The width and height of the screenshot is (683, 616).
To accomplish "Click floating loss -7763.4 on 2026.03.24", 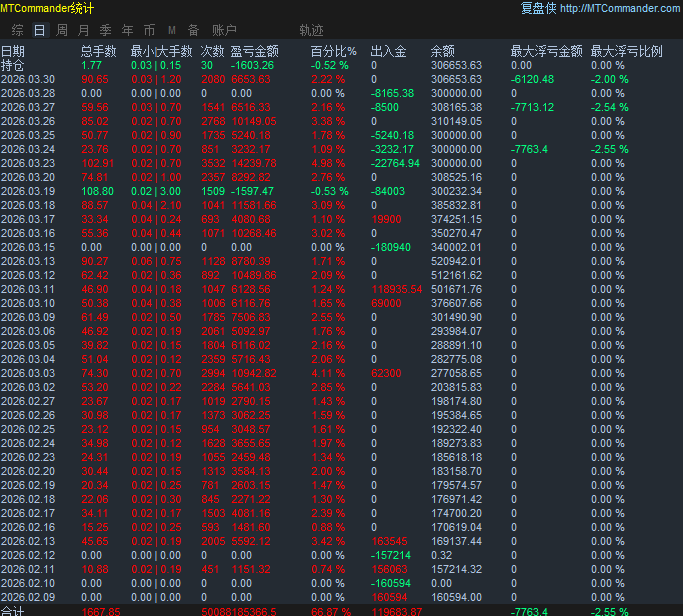I will click(529, 149).
